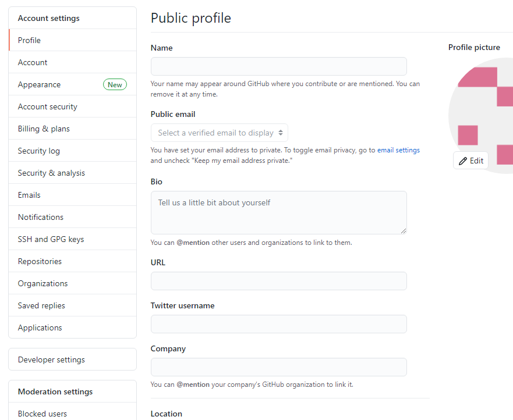Open the Public email dropdown

pyautogui.click(x=220, y=133)
